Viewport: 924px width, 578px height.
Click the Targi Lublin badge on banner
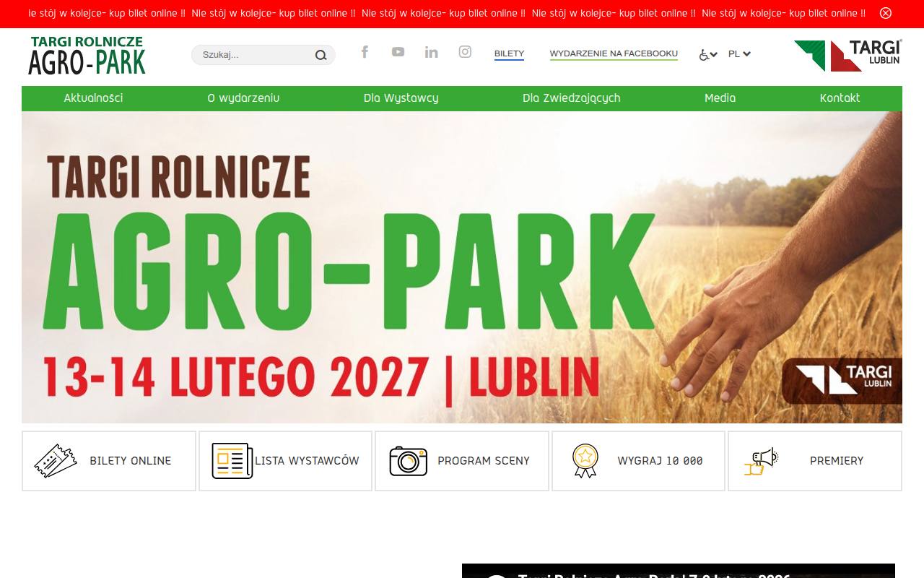click(x=843, y=380)
